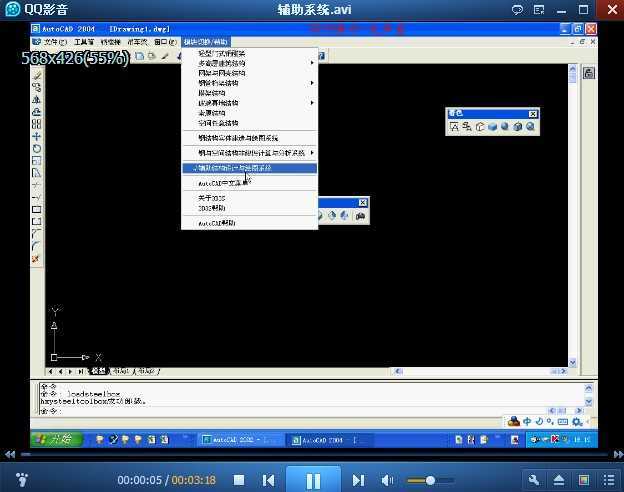Skip to the next video
The width and height of the screenshot is (624, 492).
point(358,480)
